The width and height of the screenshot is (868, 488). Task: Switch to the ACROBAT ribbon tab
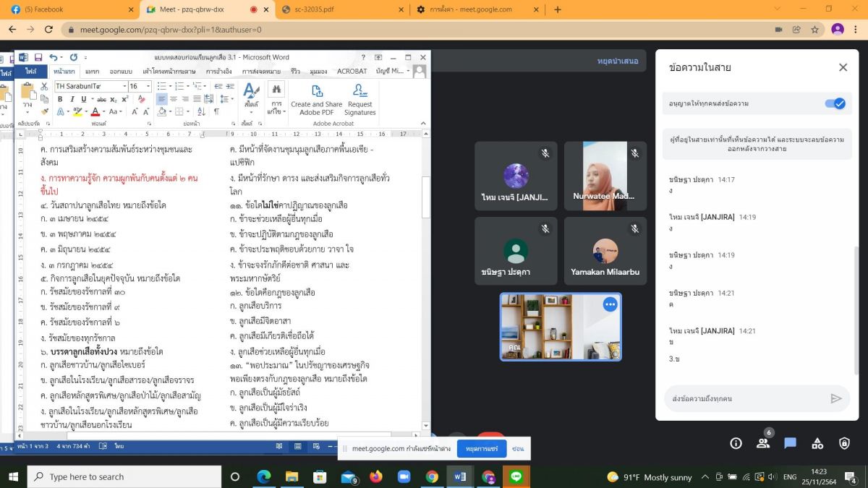coord(352,72)
